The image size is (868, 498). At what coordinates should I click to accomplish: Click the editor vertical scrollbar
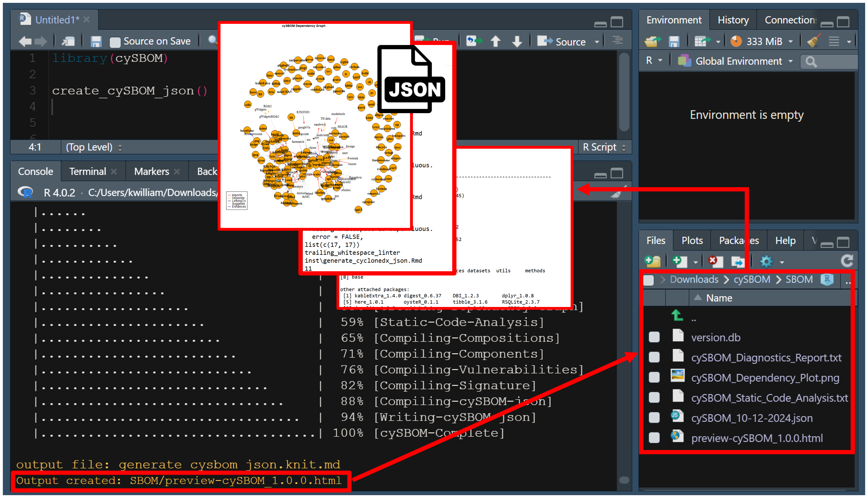(x=624, y=92)
